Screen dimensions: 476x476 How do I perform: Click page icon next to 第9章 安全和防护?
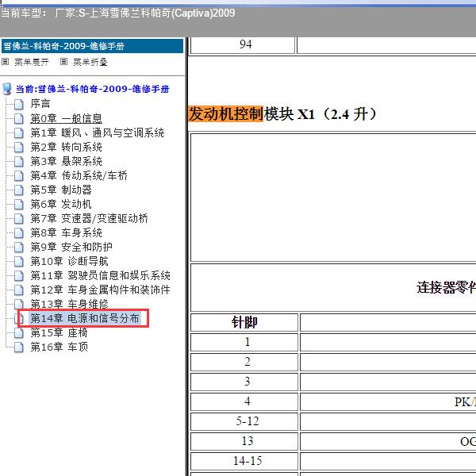19,247
